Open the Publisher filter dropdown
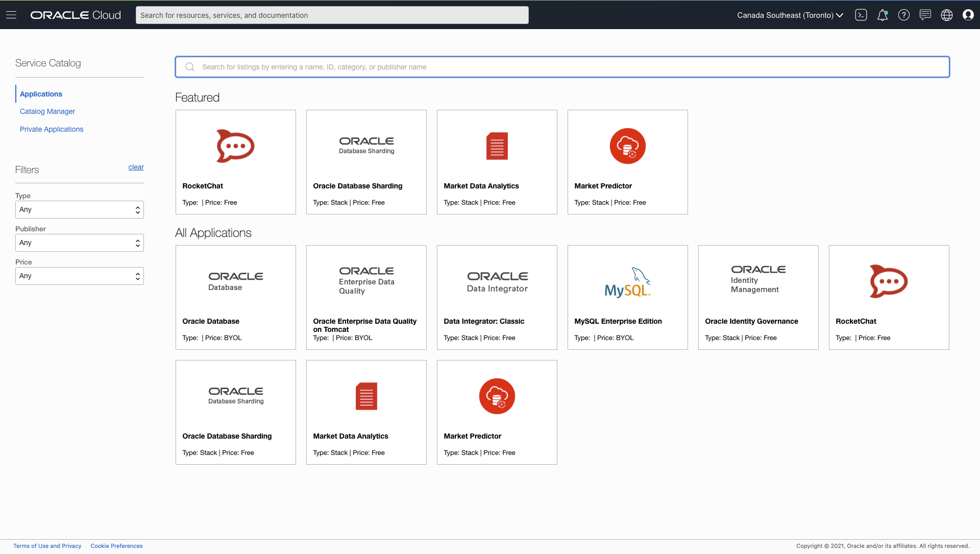Image resolution: width=980 pixels, height=554 pixels. (x=79, y=243)
